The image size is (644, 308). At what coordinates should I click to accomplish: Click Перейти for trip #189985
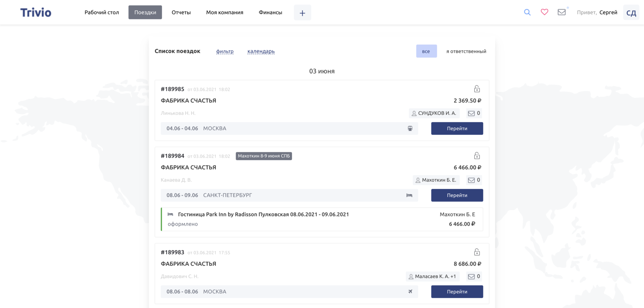click(x=457, y=129)
